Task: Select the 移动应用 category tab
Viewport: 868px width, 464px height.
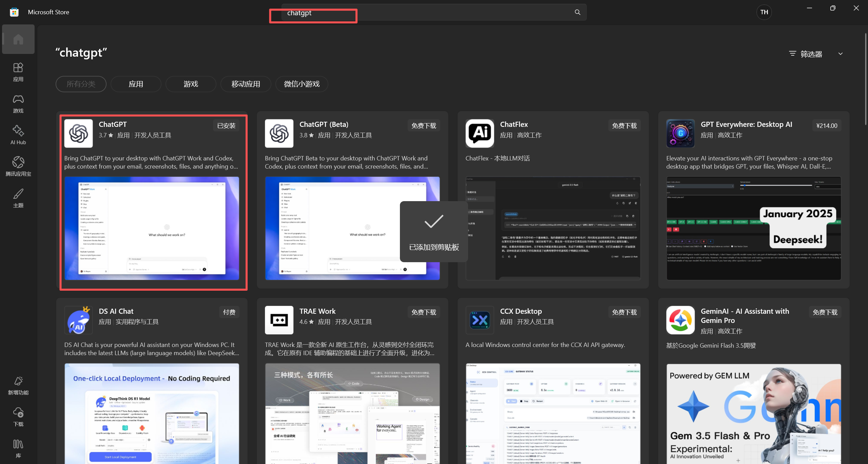Action: [246, 84]
